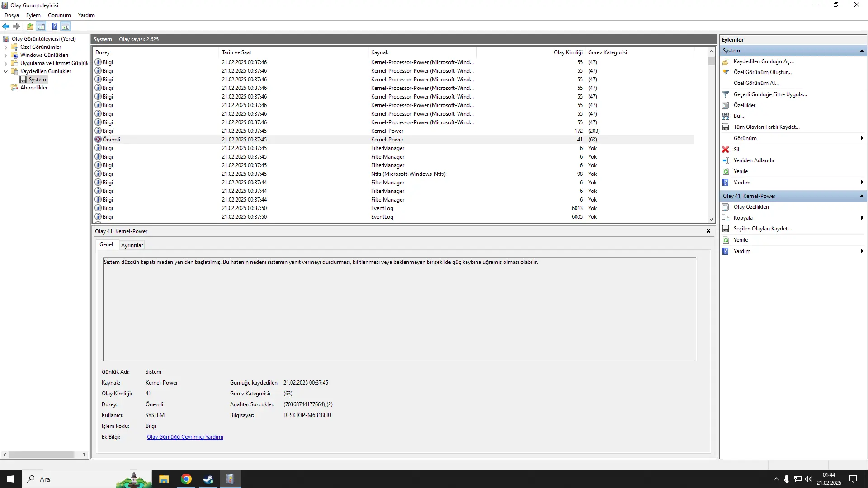This screenshot has width=868, height=488.
Task: Click the Forward arrow toolbar icon
Action: point(16,26)
